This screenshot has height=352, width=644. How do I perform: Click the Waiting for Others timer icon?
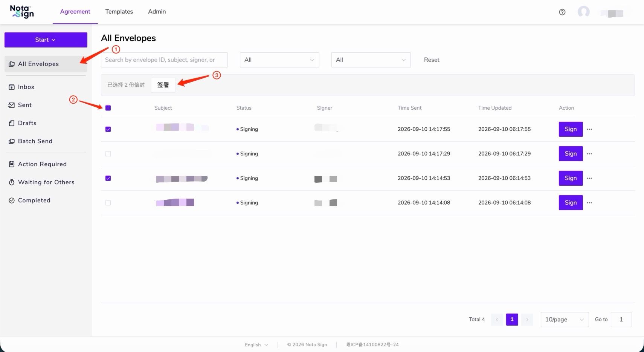[12, 182]
